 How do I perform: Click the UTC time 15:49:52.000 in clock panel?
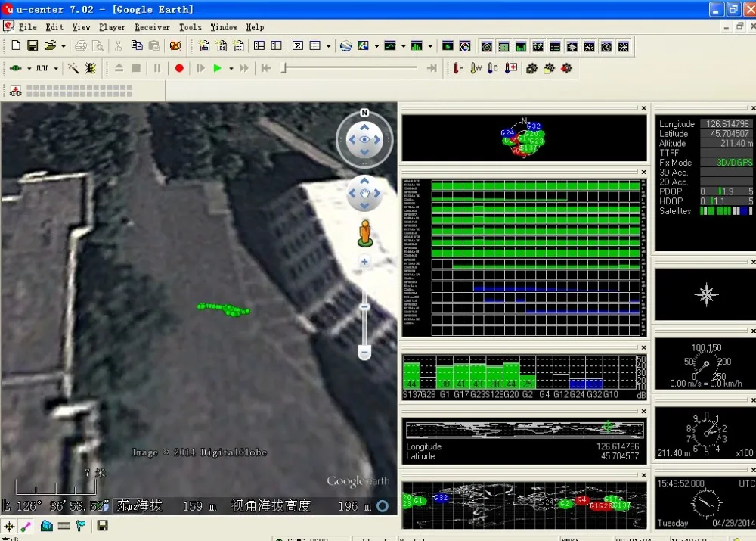click(x=680, y=483)
